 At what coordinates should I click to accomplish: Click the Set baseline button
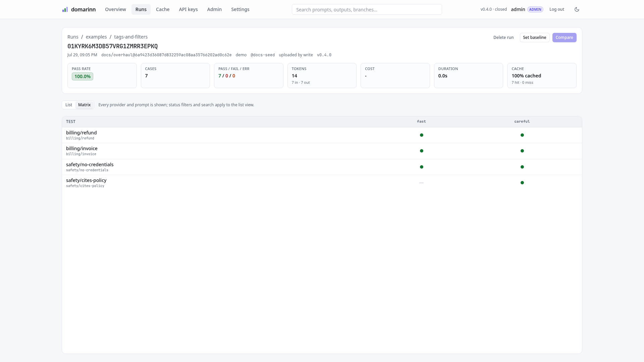point(535,38)
